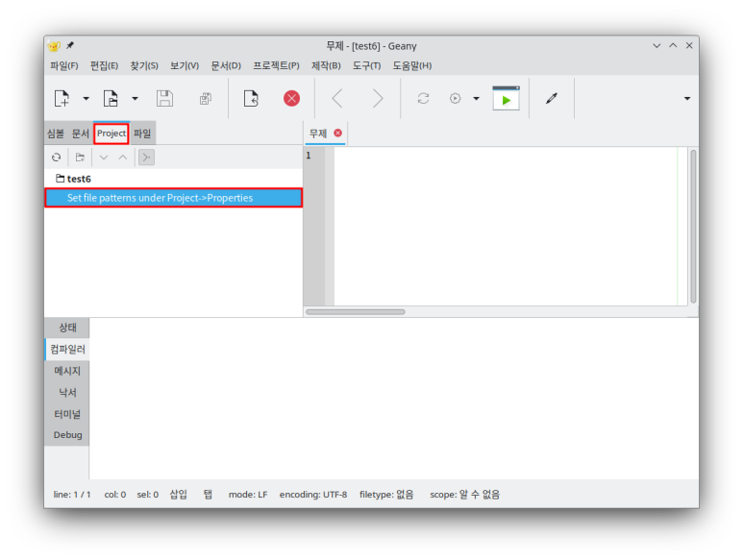Viewport: 743px width, 560px height.
Task: Click the save all files icon
Action: pos(205,99)
